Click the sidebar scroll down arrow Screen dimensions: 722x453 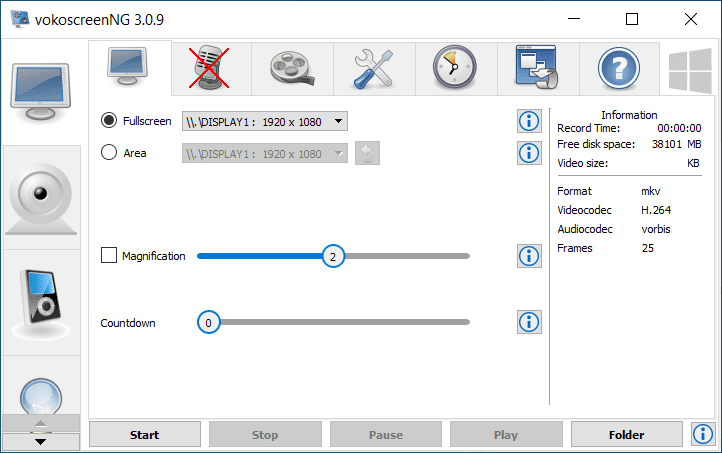(41, 441)
